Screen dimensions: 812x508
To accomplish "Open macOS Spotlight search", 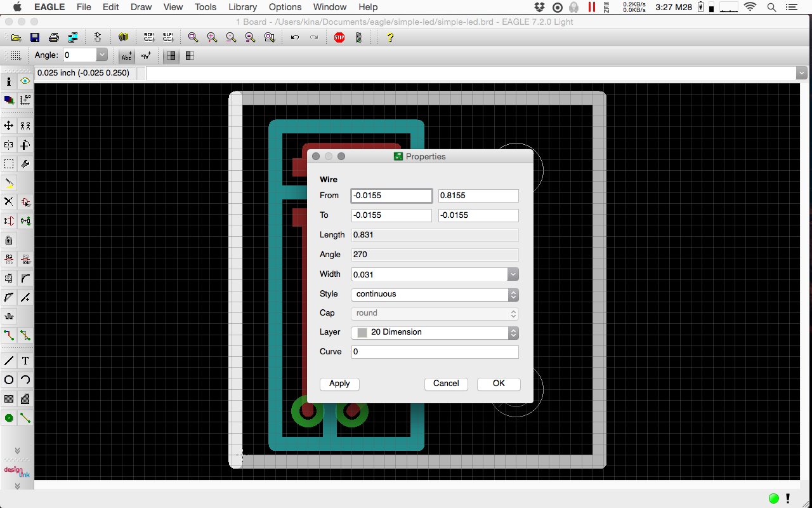I will 771,7.
